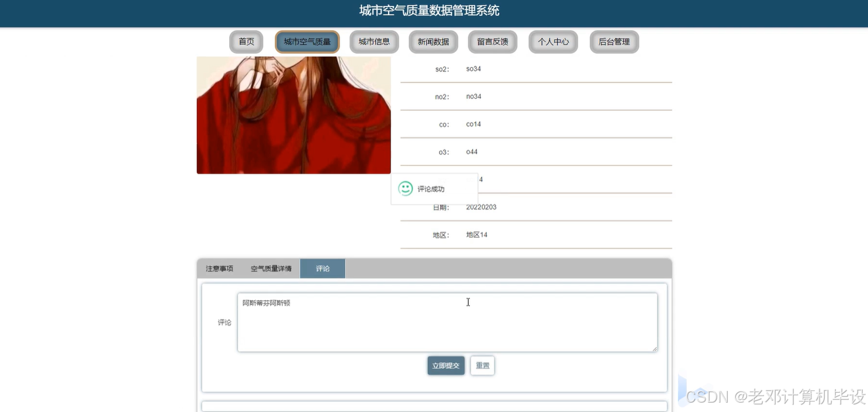Viewport: 868px width, 412px height.
Task: Open 留言反馈 page
Action: click(x=493, y=42)
